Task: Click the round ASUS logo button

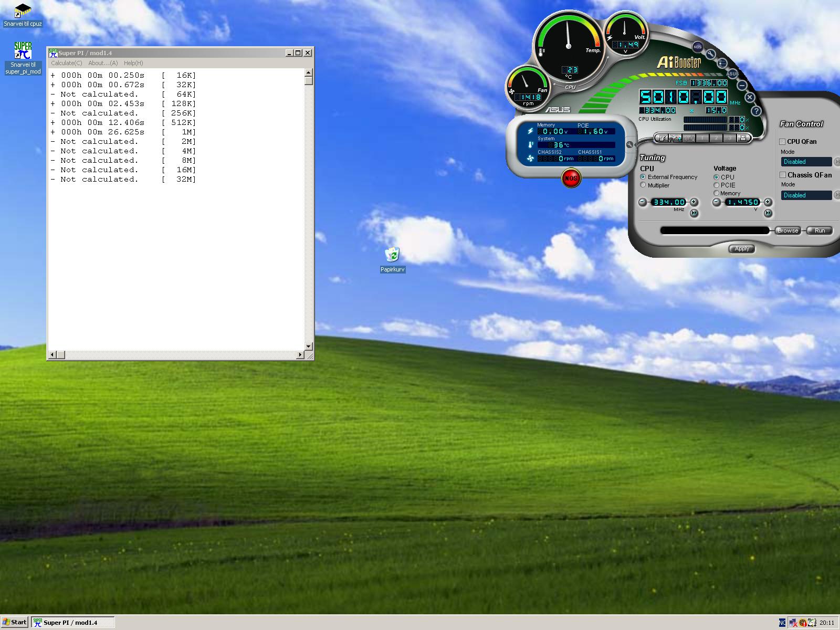Action: [x=732, y=73]
